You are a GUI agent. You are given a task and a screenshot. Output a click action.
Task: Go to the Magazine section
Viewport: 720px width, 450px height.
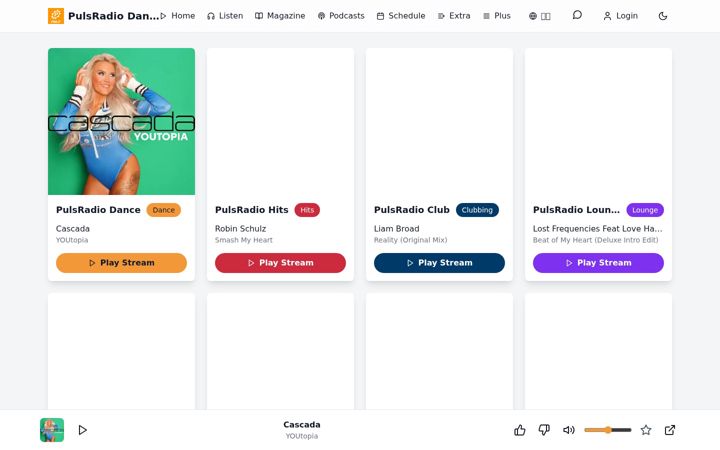tap(280, 16)
